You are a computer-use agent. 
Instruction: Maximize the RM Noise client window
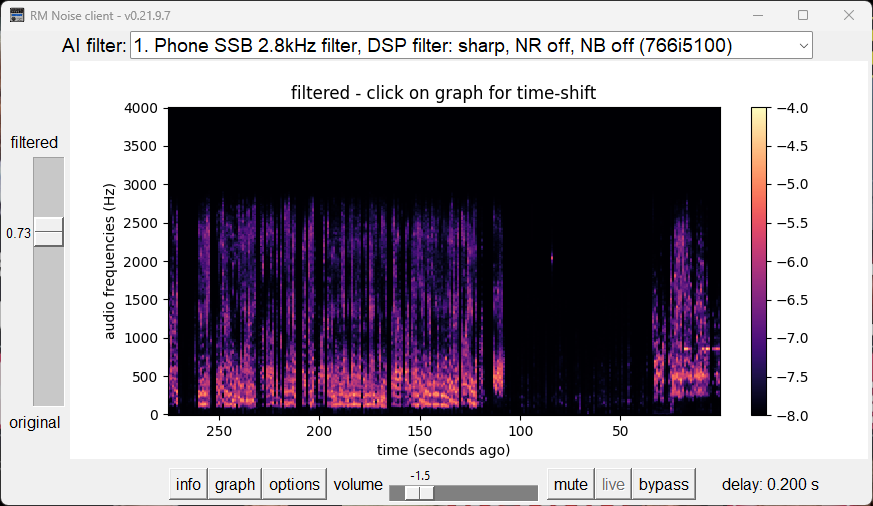pos(802,15)
